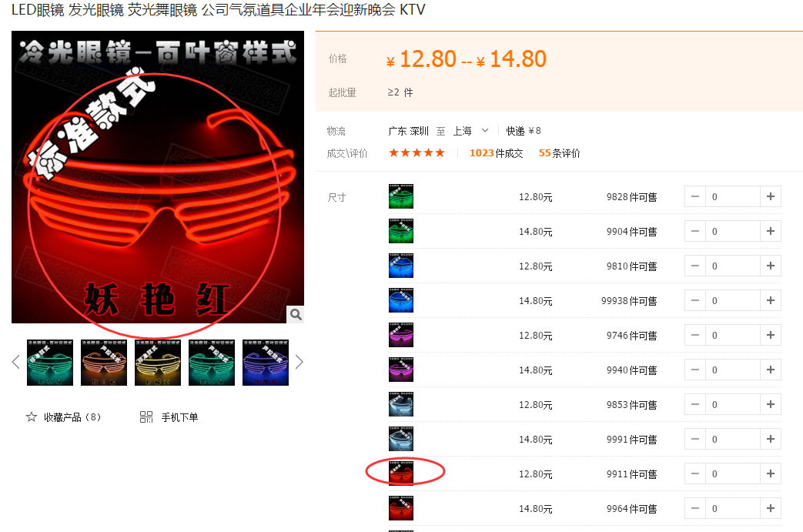Click the QR code icon for 手机下单
Image resolution: width=803 pixels, height=532 pixels.
(x=146, y=417)
